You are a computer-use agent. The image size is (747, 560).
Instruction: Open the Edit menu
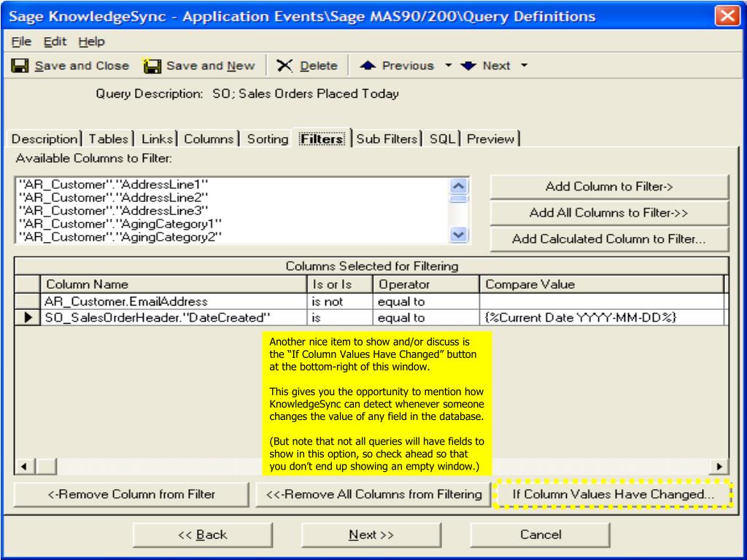click(55, 42)
